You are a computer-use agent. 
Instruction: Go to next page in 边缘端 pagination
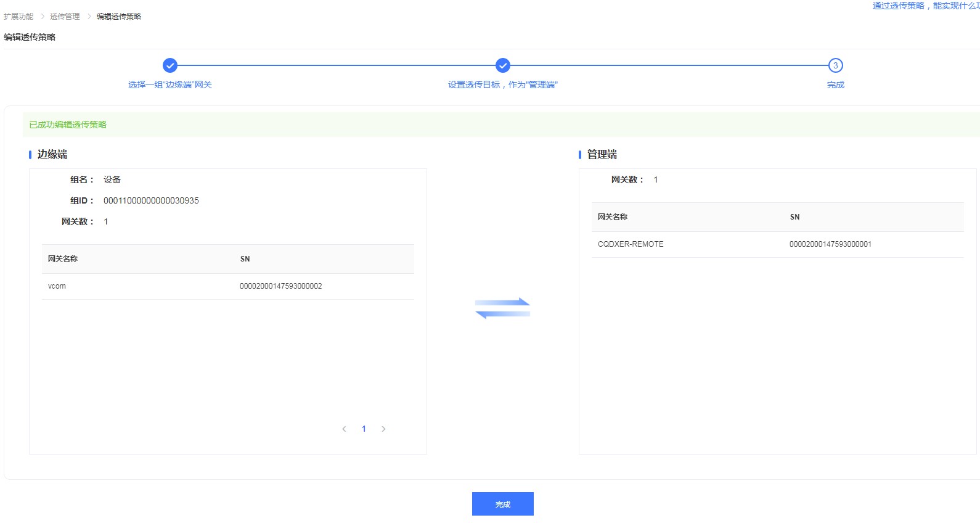coord(383,429)
